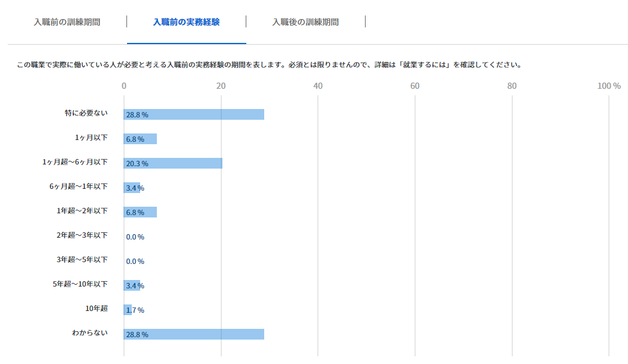
Task: Click the 100 % axis label
Action: tap(608, 86)
